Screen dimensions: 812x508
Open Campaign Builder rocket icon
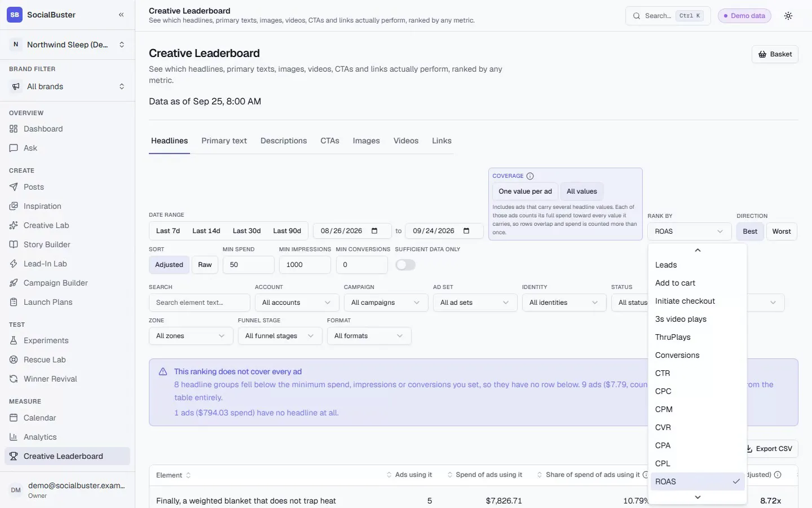click(14, 283)
